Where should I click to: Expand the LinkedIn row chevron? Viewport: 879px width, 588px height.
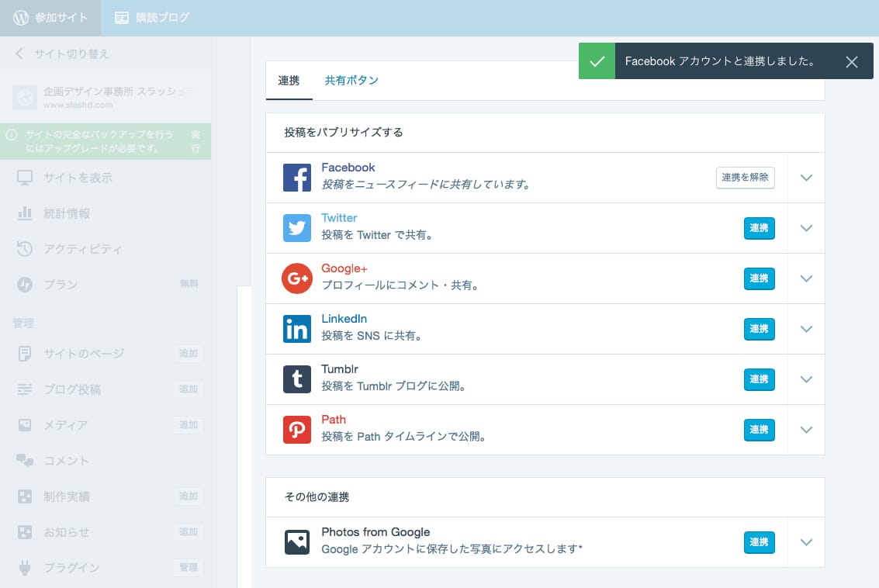806,329
